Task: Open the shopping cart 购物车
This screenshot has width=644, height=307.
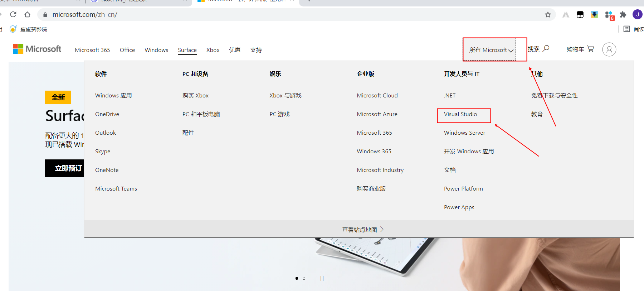Action: pyautogui.click(x=580, y=49)
